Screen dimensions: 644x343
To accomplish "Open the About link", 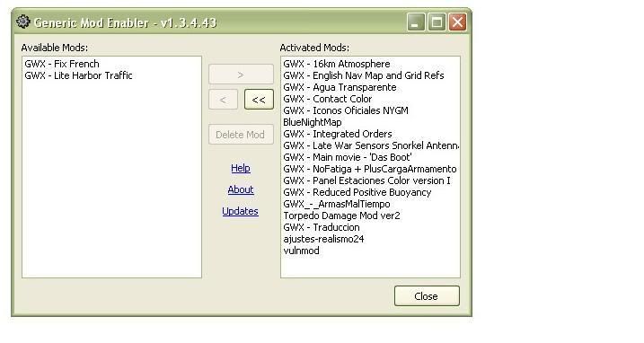I will tap(241, 189).
